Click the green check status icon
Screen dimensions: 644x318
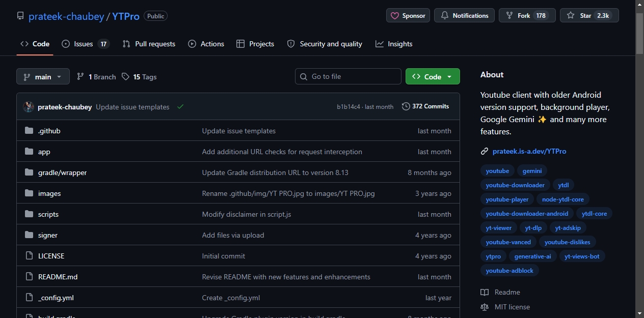pyautogui.click(x=180, y=107)
